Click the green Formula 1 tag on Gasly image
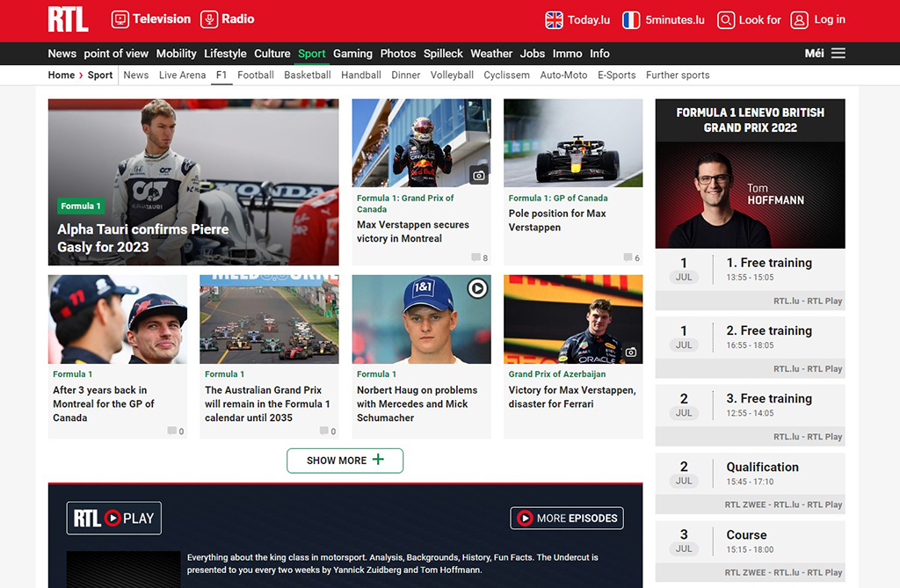This screenshot has width=900, height=588. 81,206
